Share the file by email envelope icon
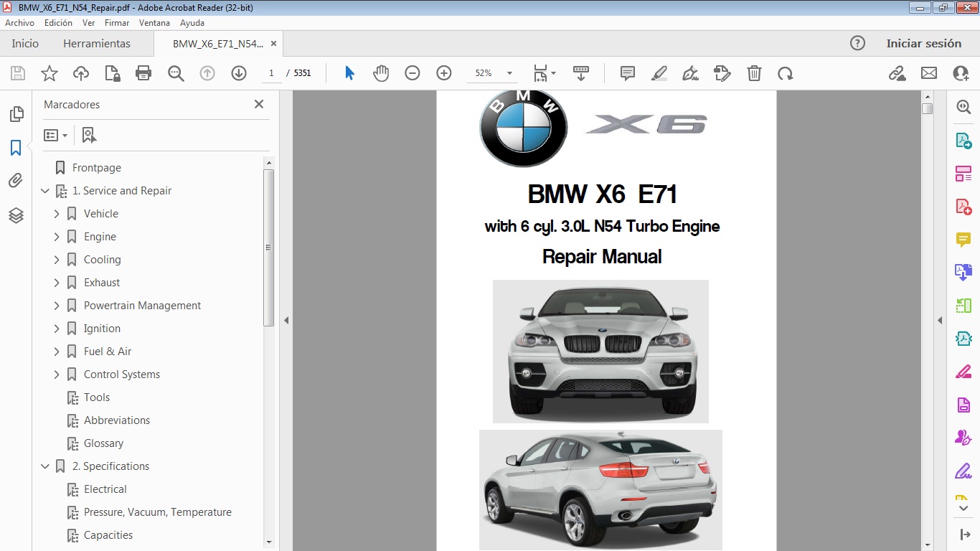 (x=929, y=73)
